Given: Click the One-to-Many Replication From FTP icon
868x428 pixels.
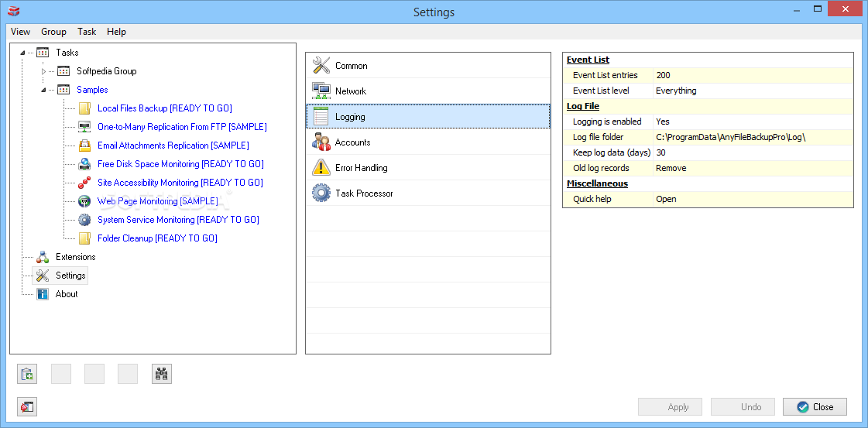Looking at the screenshot, I should pyautogui.click(x=84, y=127).
